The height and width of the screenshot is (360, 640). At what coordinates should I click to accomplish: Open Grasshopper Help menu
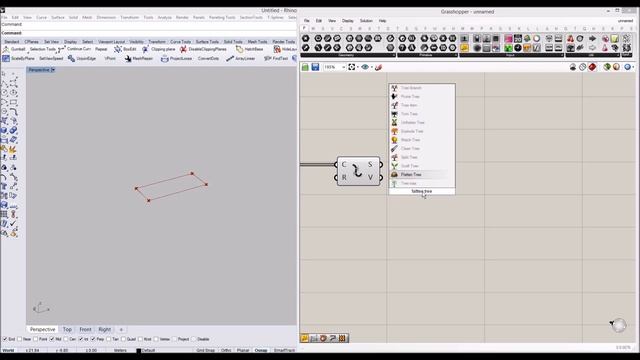(382, 21)
